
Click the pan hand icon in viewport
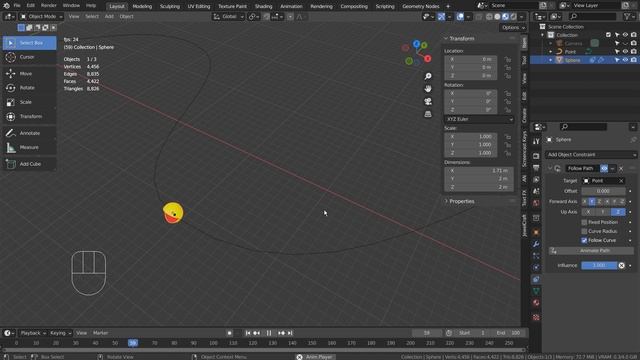point(428,89)
